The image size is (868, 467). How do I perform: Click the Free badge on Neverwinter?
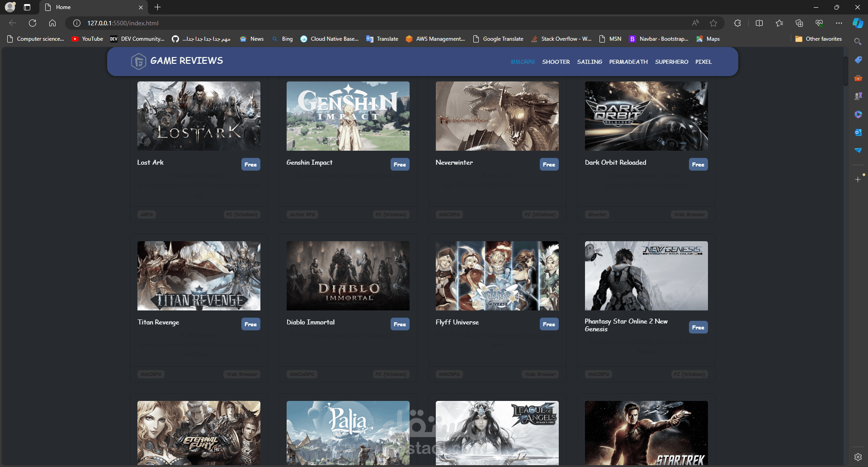(x=549, y=165)
